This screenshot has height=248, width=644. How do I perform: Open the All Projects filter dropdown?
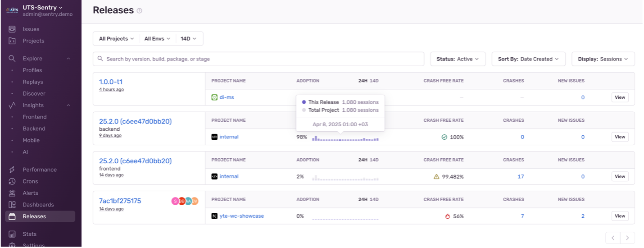click(116, 39)
